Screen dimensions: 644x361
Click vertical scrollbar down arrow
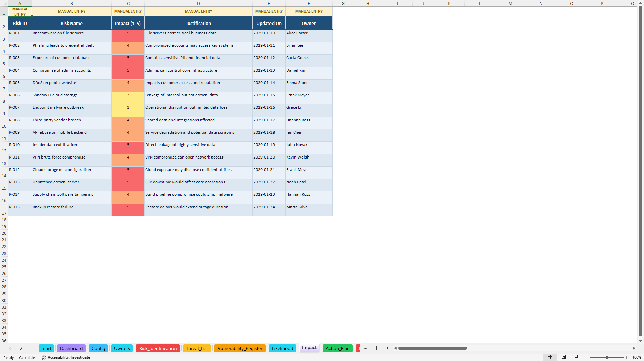(640, 341)
